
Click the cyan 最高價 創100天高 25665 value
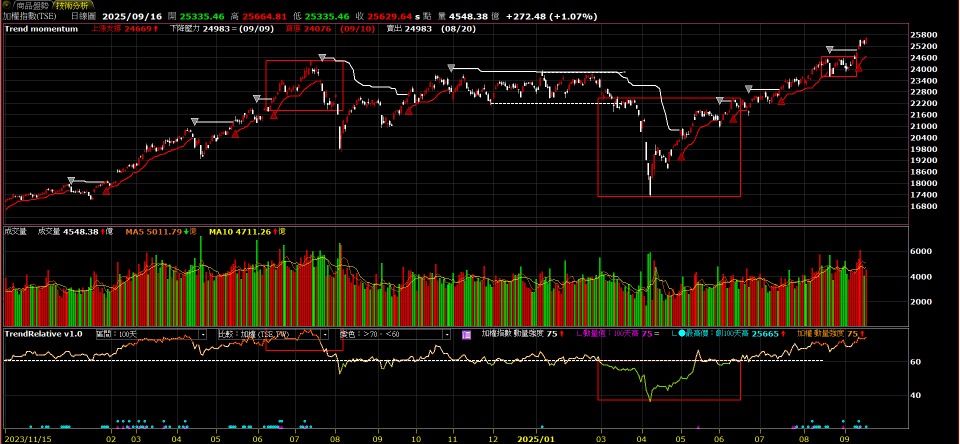732,334
